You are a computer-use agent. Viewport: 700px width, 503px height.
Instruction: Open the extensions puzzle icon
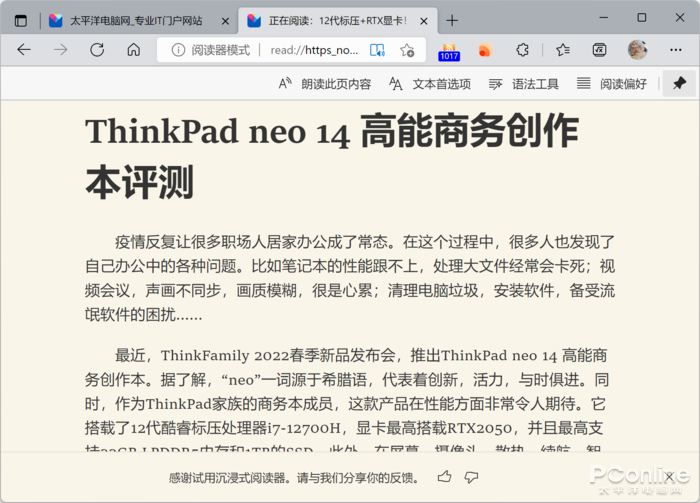click(x=522, y=50)
